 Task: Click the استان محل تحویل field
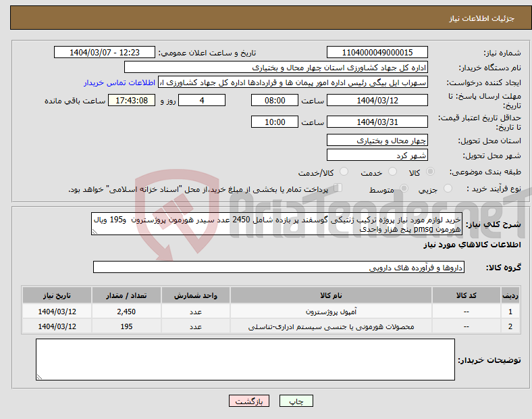click(377, 141)
